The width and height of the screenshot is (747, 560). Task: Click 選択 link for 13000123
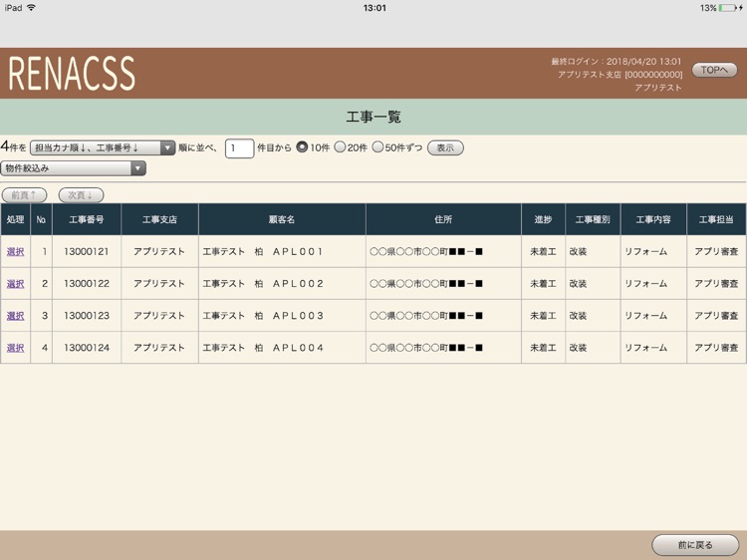15,316
